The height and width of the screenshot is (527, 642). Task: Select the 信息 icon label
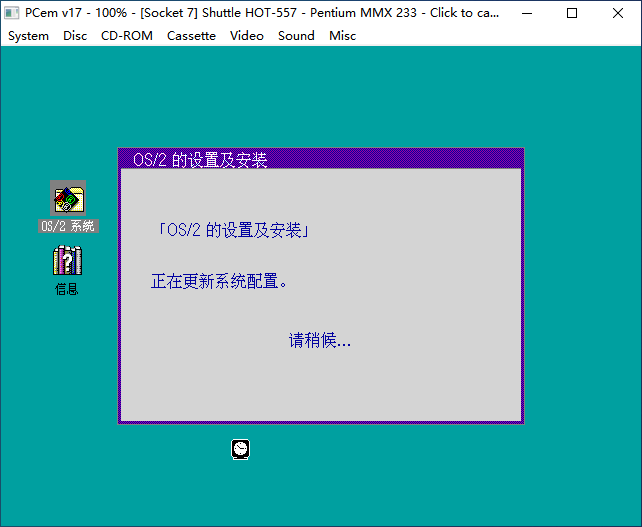pos(67,289)
